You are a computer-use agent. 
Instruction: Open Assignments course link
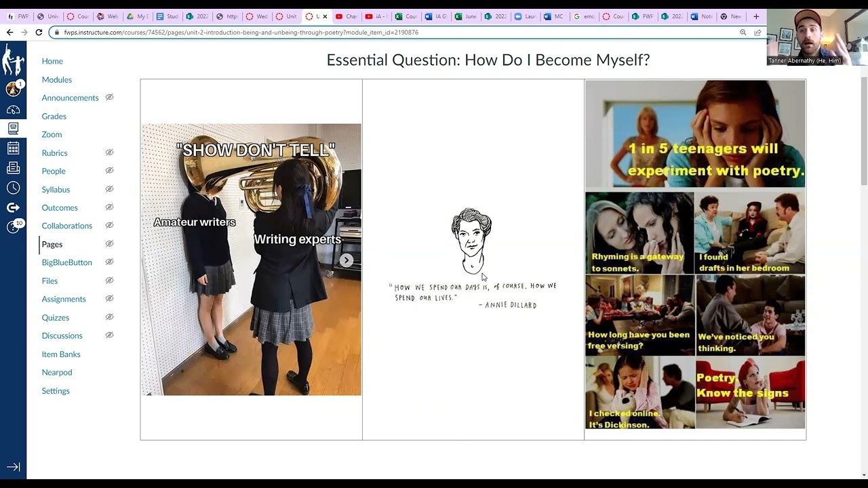[x=64, y=299]
